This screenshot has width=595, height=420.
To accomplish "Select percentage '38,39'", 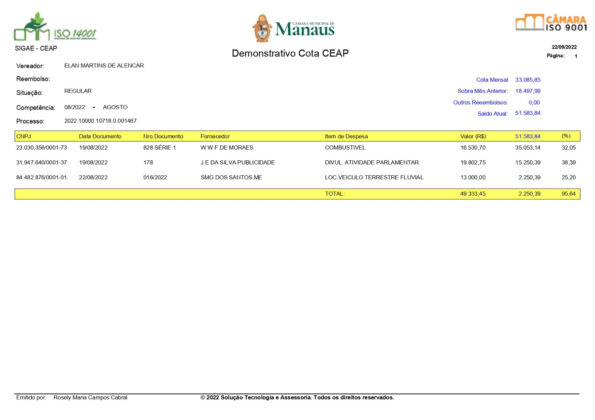I will (568, 162).
